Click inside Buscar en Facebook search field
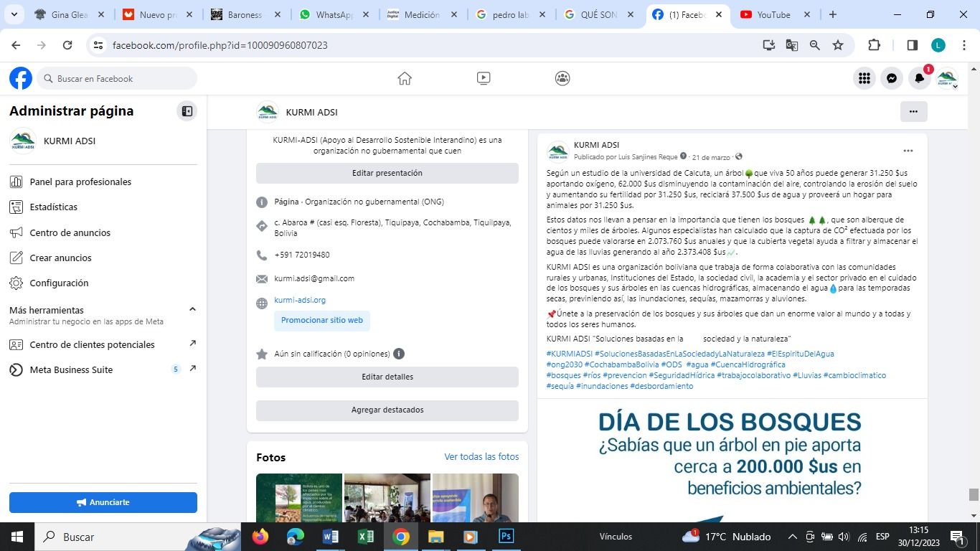980x551 pixels. (117, 78)
